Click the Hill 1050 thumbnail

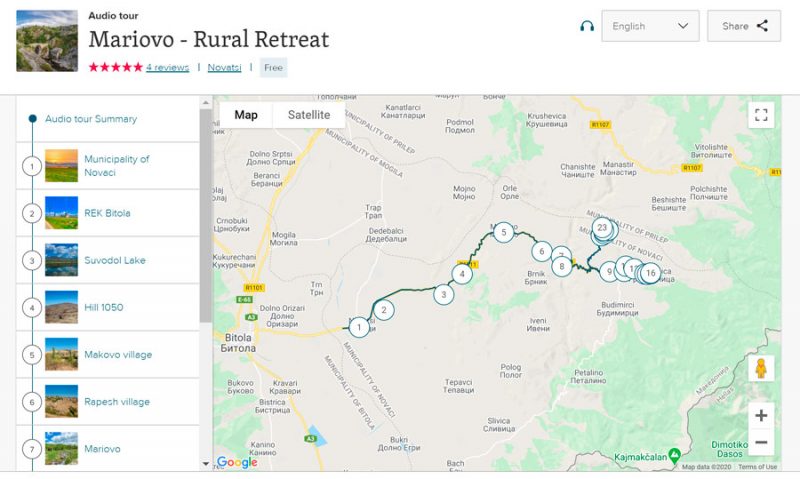[x=61, y=307]
